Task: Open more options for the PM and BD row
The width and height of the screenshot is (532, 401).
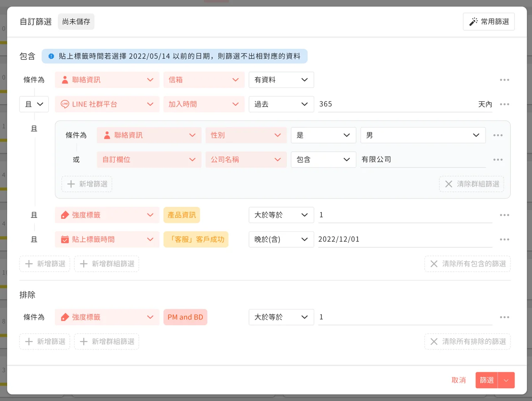Action: pos(505,317)
